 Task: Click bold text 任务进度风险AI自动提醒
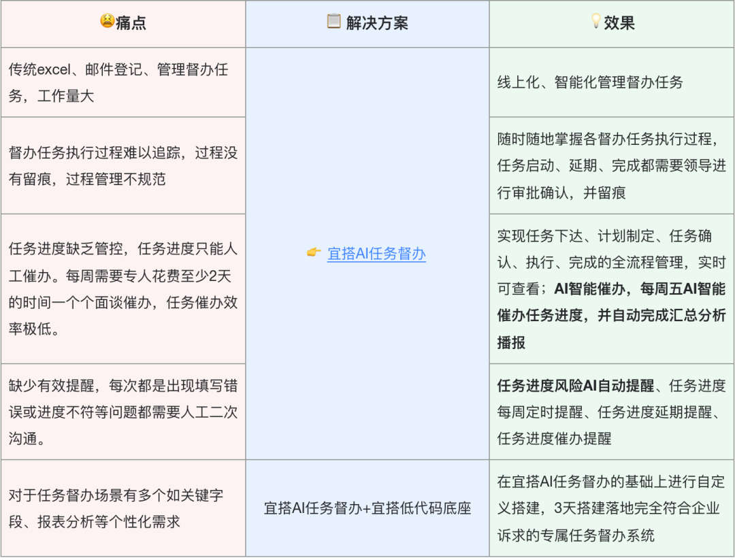pyautogui.click(x=575, y=386)
